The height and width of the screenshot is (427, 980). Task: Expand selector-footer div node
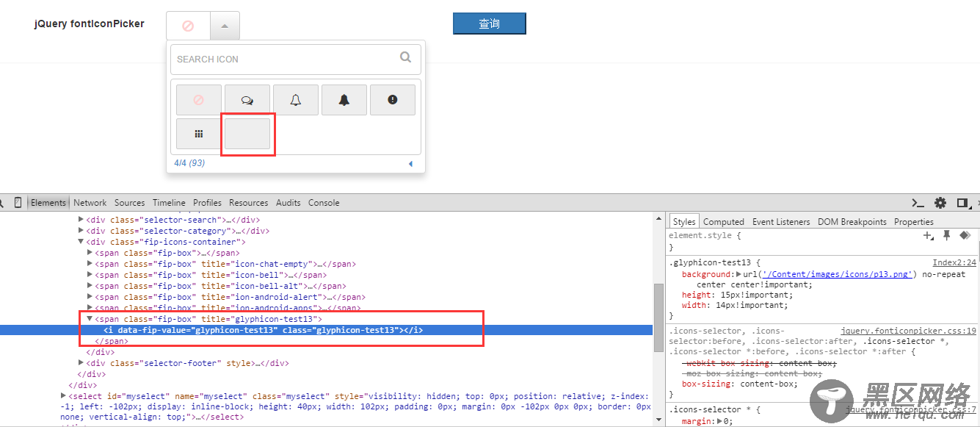[x=81, y=363]
